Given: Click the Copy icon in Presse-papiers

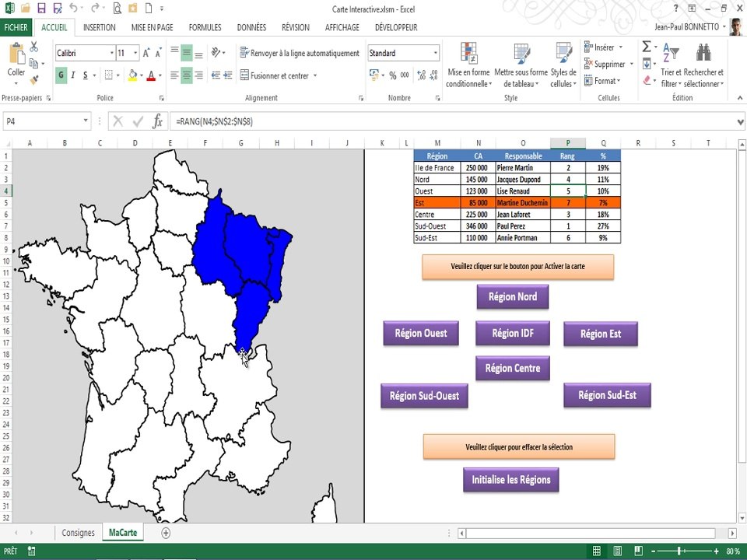Looking at the screenshot, I should pos(33,63).
